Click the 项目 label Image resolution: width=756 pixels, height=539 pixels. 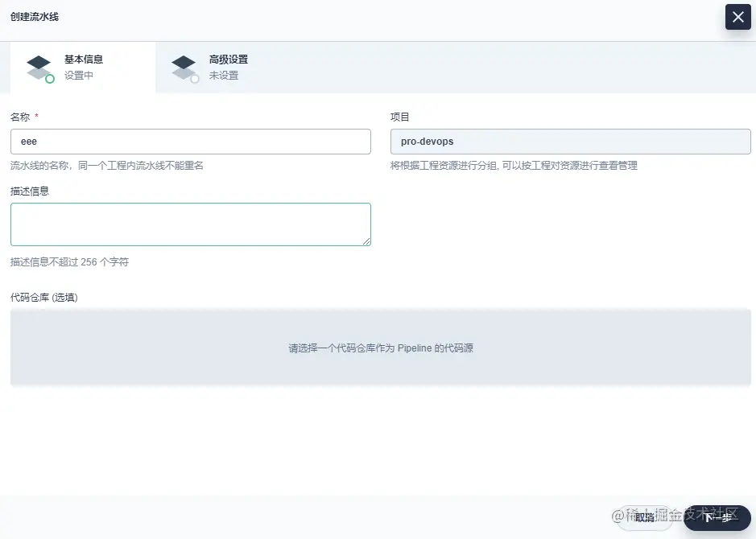399,117
